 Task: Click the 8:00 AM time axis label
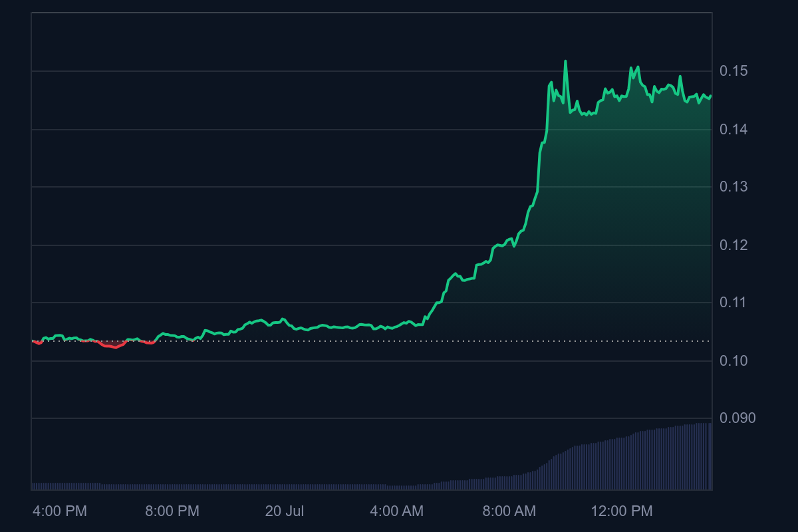pos(509,511)
